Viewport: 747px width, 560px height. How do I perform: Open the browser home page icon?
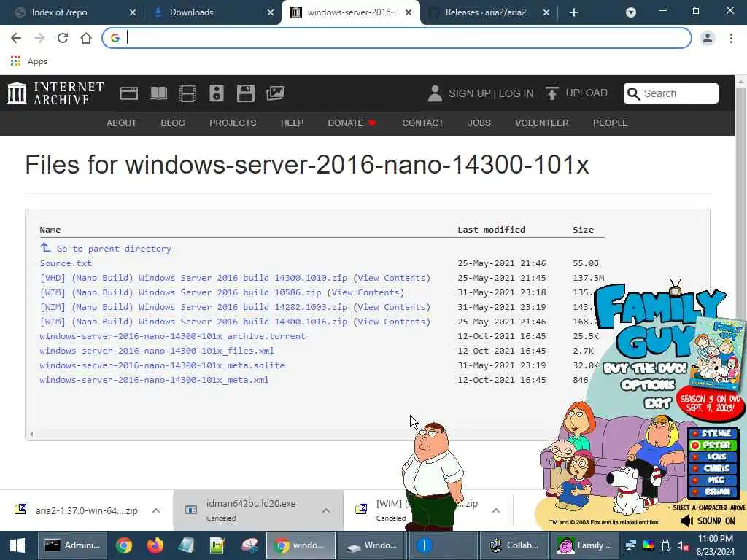pos(86,38)
